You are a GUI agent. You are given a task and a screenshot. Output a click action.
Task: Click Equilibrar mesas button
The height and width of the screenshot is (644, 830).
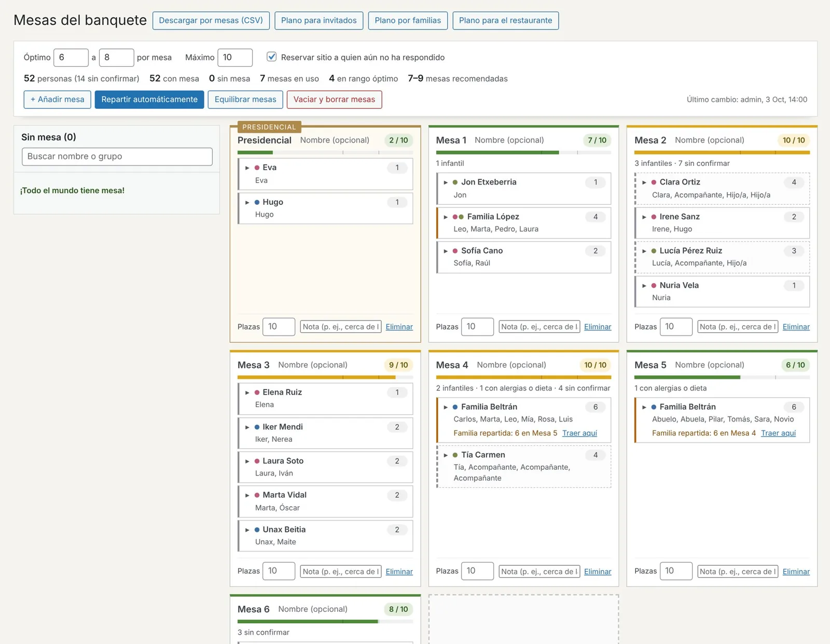[245, 100]
